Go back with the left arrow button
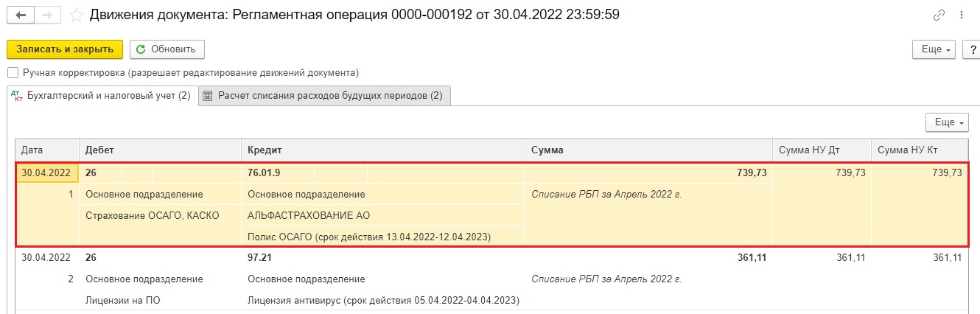The height and width of the screenshot is (314, 980). coord(20,15)
